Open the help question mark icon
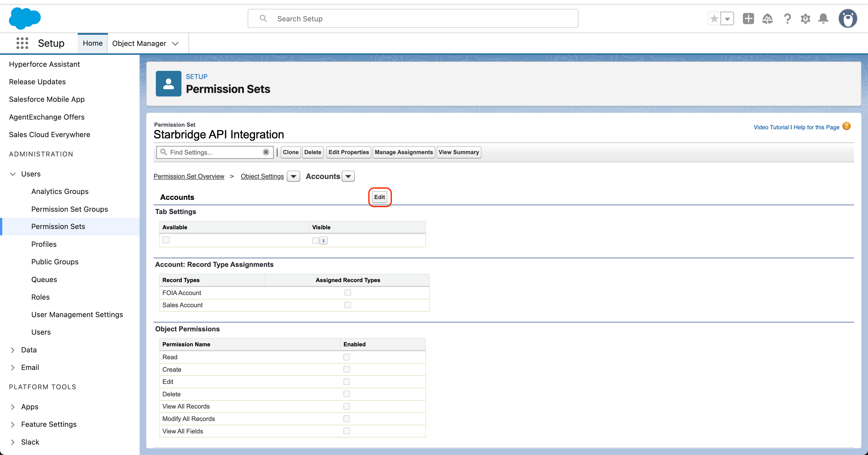Image resolution: width=868 pixels, height=455 pixels. tap(787, 19)
